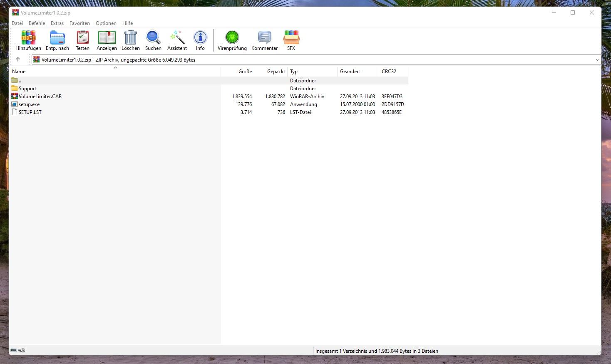This screenshot has width=611, height=364.
Task: Open the Extras menu
Action: point(57,23)
